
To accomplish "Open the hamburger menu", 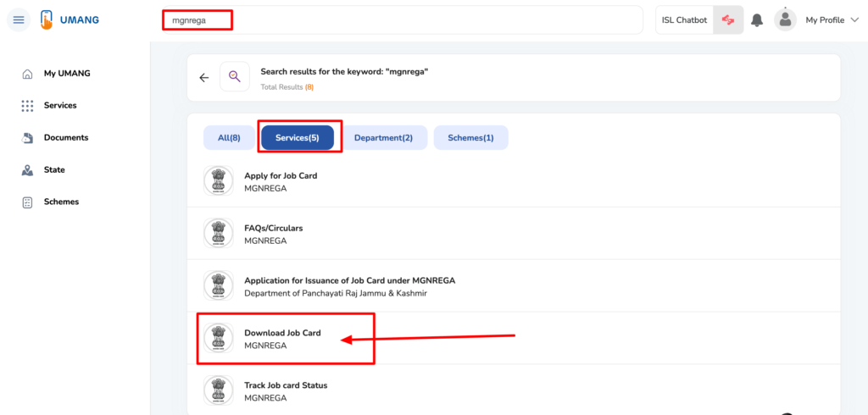I will click(19, 20).
